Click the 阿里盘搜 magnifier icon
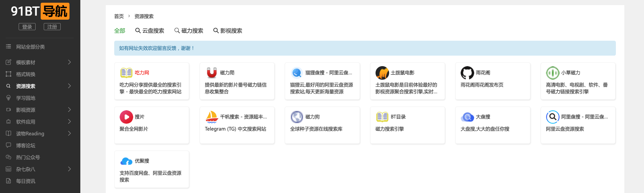This screenshot has width=644, height=193. click(553, 117)
